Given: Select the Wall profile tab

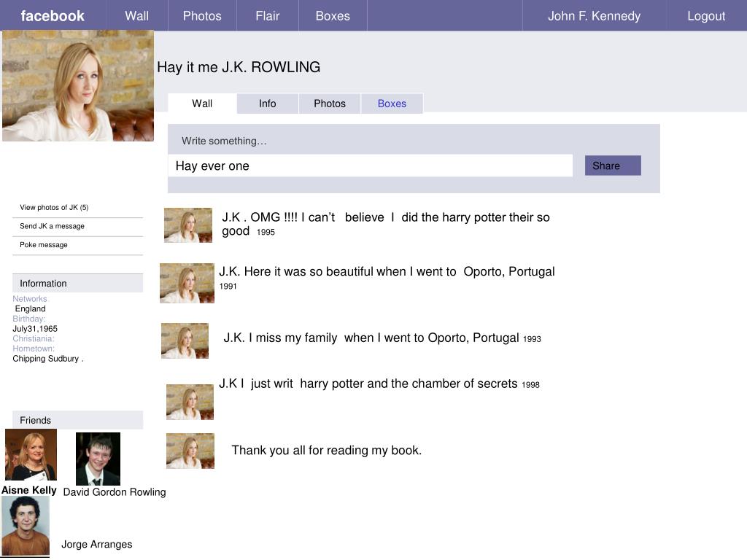Looking at the screenshot, I should click(202, 104).
